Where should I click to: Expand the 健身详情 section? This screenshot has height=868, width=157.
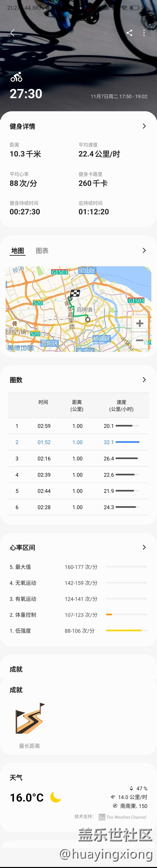point(144,126)
